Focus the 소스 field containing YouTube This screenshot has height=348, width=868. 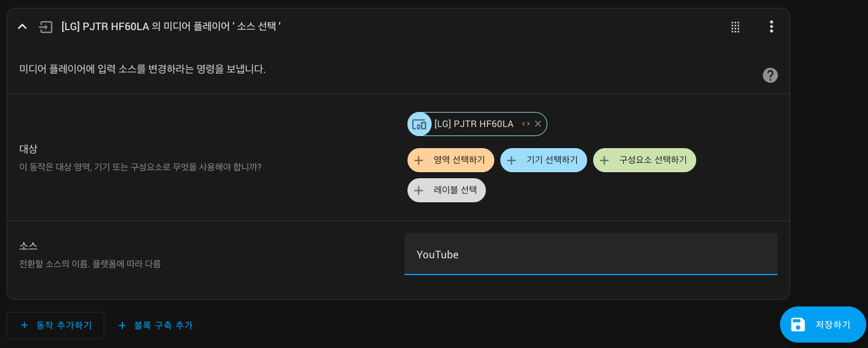click(591, 254)
